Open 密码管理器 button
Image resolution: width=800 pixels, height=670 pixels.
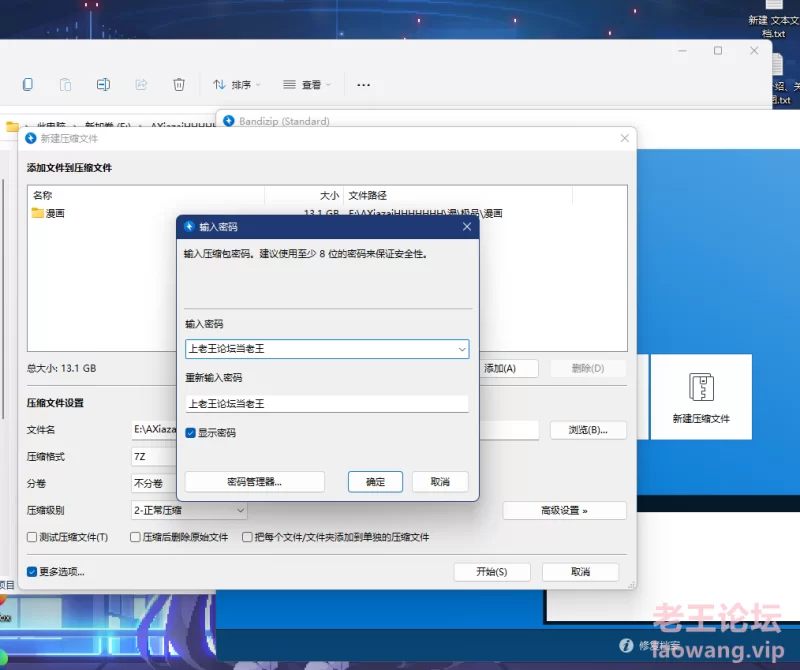tap(255, 481)
